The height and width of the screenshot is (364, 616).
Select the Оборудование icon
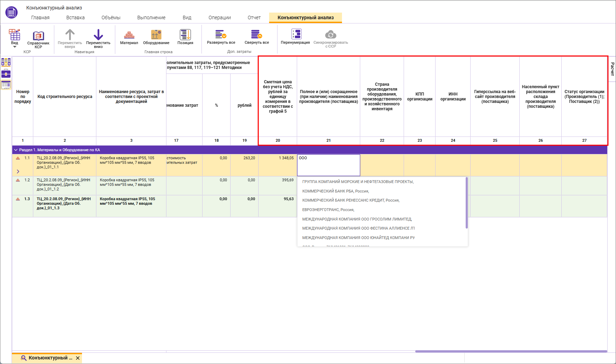coord(156,35)
